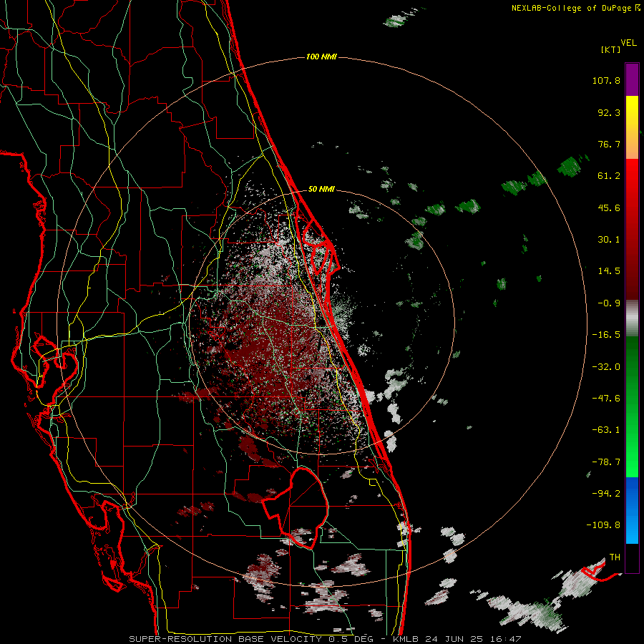Click the 45.6 velocity scale value

(609, 208)
